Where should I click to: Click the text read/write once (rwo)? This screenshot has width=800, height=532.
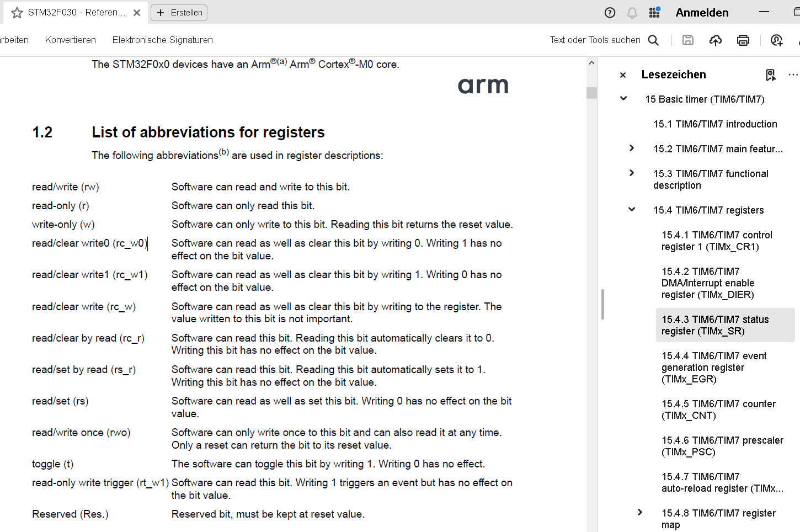pyautogui.click(x=81, y=433)
